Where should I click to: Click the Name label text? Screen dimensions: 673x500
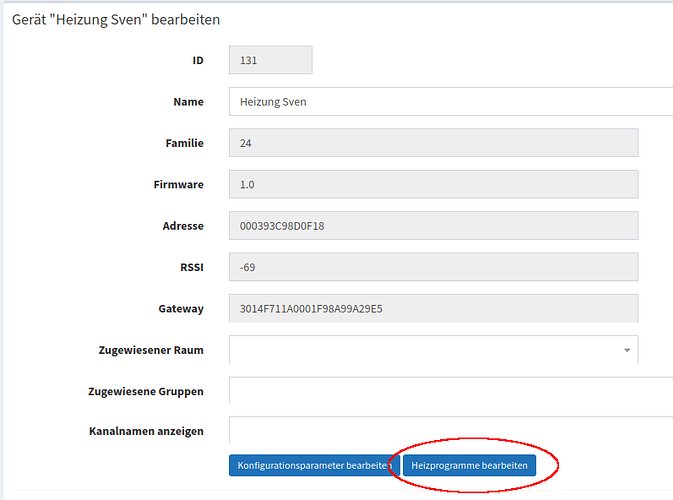(187, 102)
